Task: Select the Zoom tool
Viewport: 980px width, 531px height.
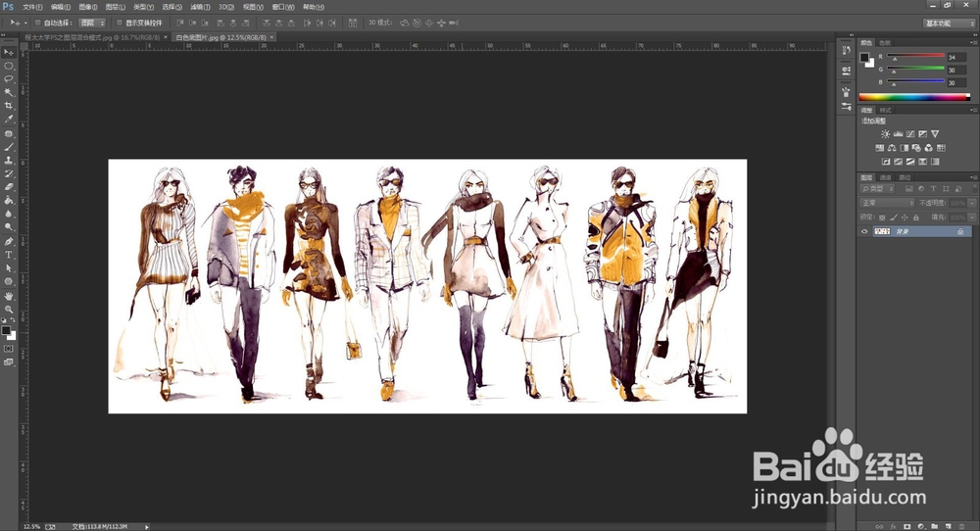Action: point(9,309)
